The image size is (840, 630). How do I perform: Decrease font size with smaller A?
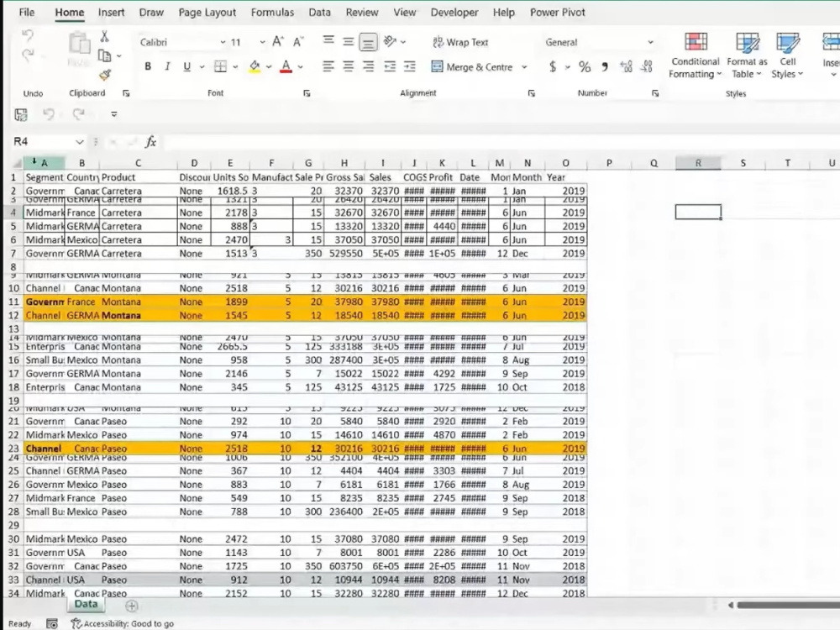pos(298,42)
